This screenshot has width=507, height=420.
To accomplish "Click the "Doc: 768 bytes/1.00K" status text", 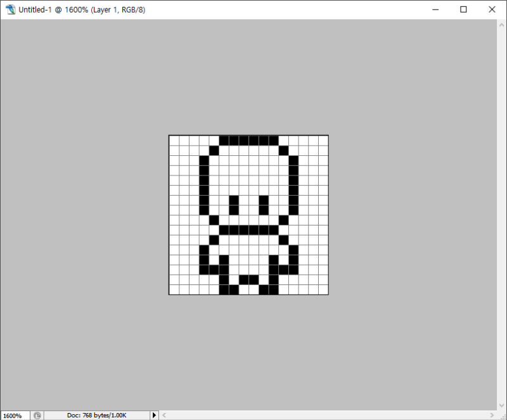I will [97, 415].
